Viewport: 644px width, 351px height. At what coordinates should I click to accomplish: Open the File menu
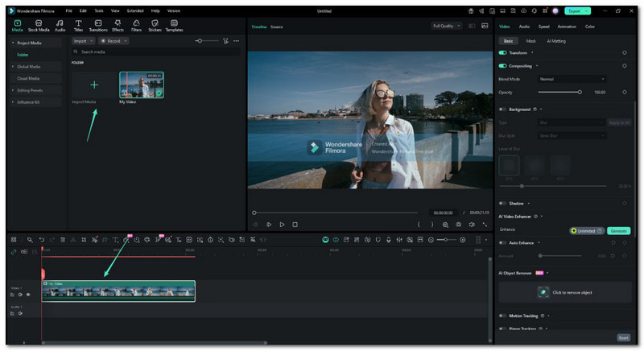[68, 10]
